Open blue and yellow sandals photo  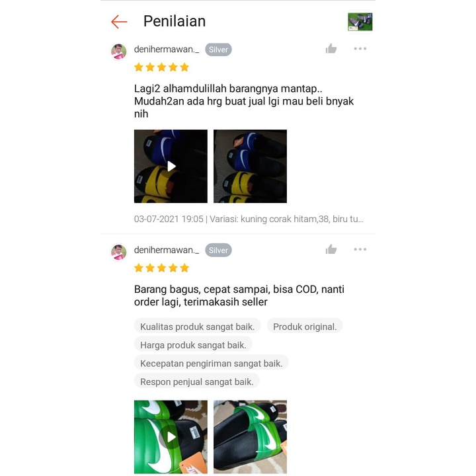[x=250, y=167]
